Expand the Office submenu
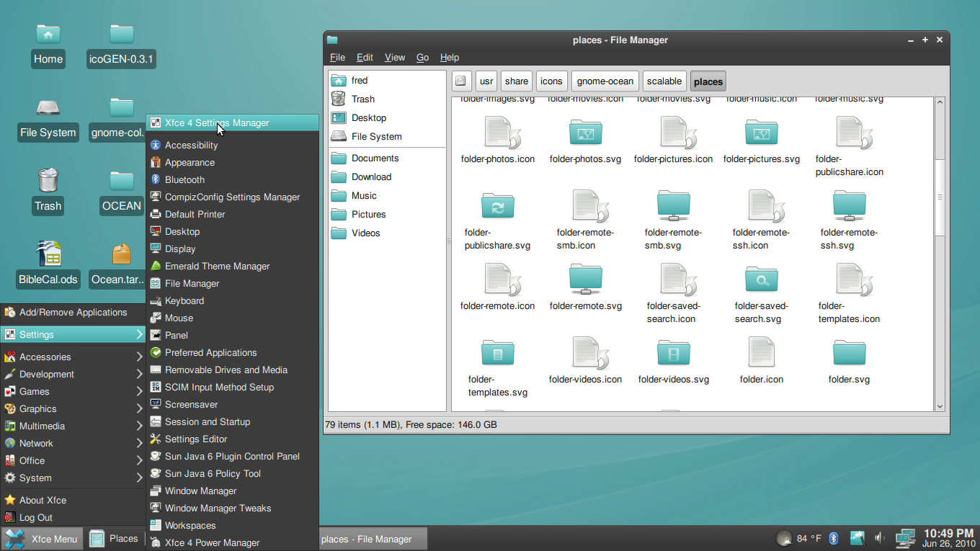 pyautogui.click(x=73, y=460)
